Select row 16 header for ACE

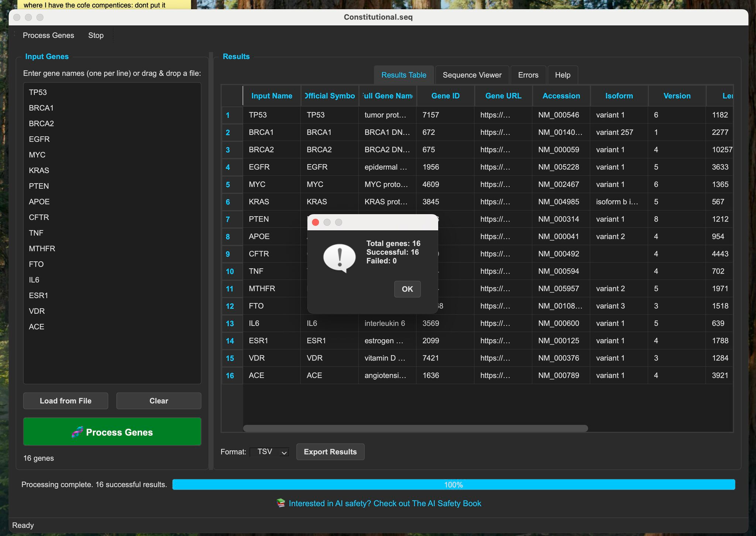230,375
